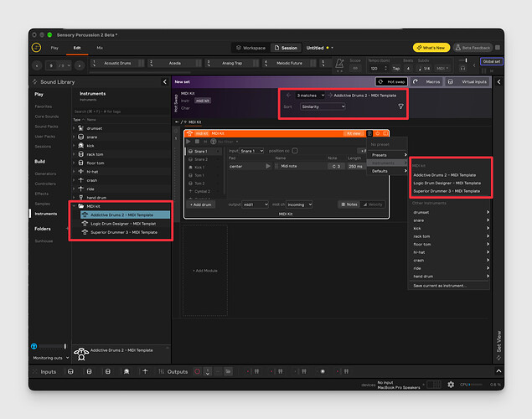Open the Sort Similarity dropdown
The width and height of the screenshot is (532, 419).
pyautogui.click(x=323, y=106)
